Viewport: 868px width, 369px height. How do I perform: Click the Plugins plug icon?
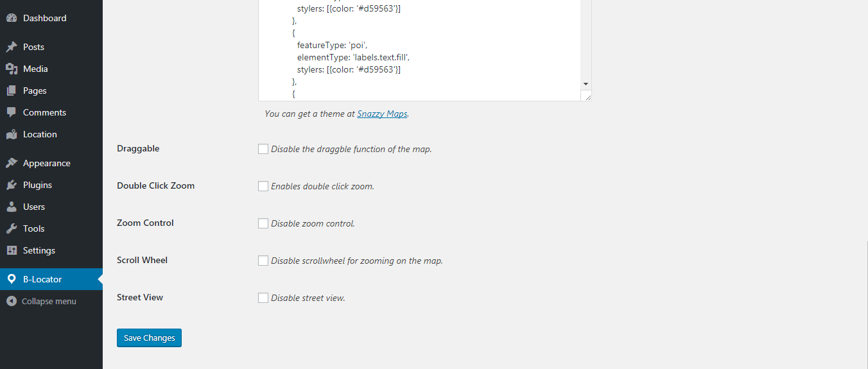(12, 185)
